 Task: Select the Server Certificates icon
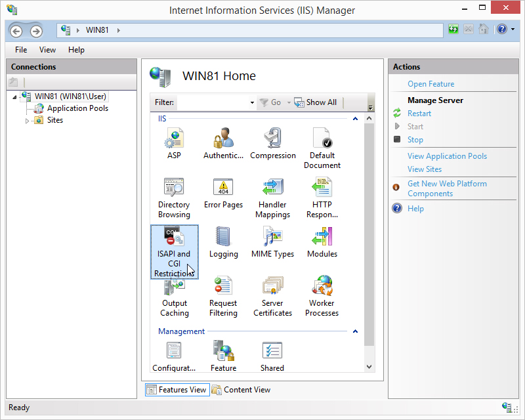(273, 296)
